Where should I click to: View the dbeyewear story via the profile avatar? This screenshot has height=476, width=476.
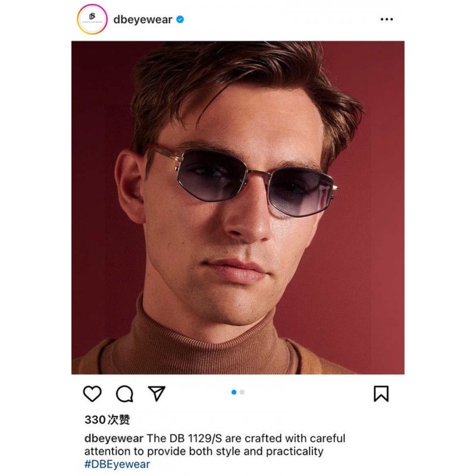(x=92, y=20)
